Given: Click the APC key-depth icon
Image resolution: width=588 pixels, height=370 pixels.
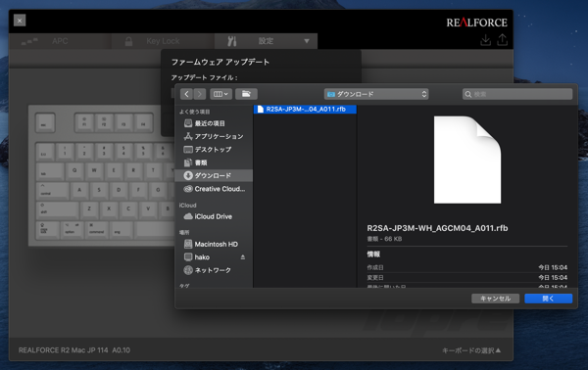Looking at the screenshot, I should pyautogui.click(x=29, y=41).
